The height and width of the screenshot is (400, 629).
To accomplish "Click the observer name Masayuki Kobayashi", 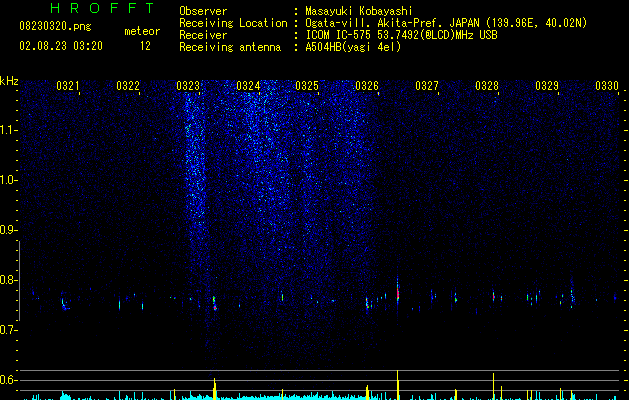I will 359,11.
